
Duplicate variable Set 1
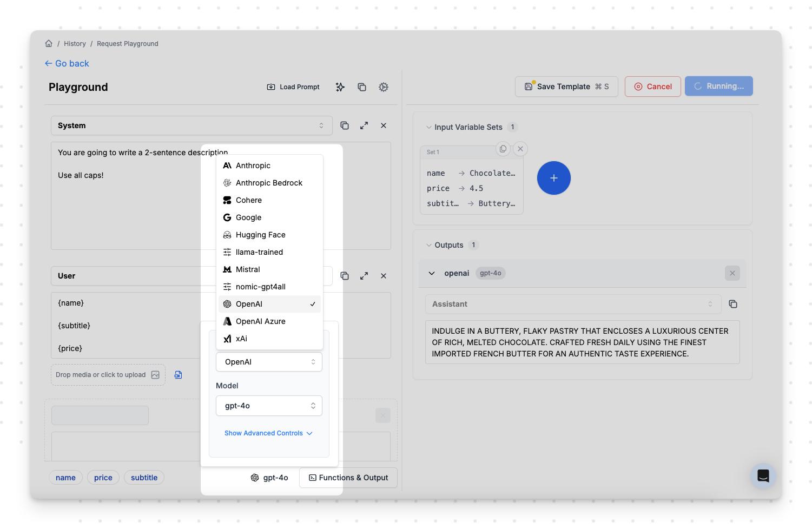coord(503,149)
